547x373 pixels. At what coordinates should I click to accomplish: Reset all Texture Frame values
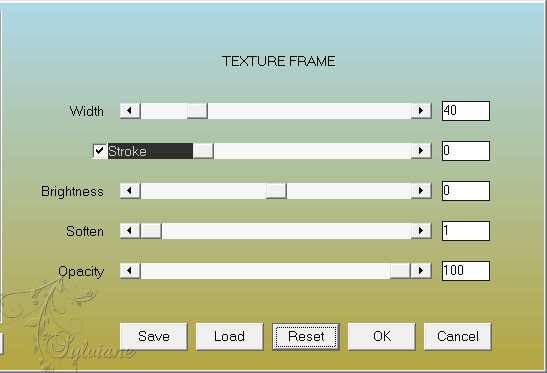point(306,336)
